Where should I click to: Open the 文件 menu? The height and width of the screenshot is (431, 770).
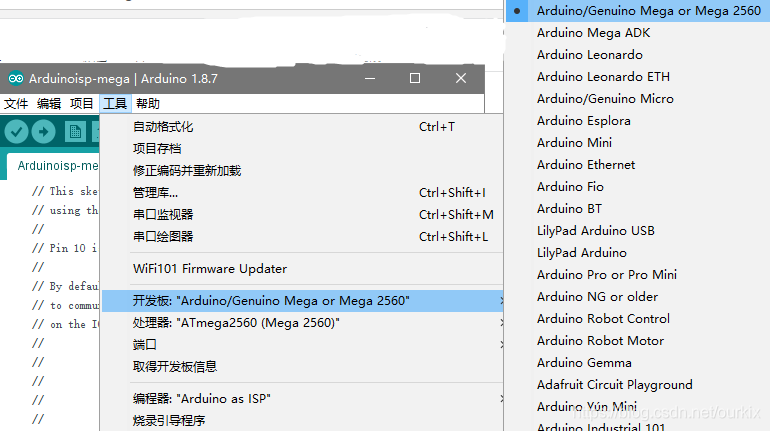click(16, 104)
